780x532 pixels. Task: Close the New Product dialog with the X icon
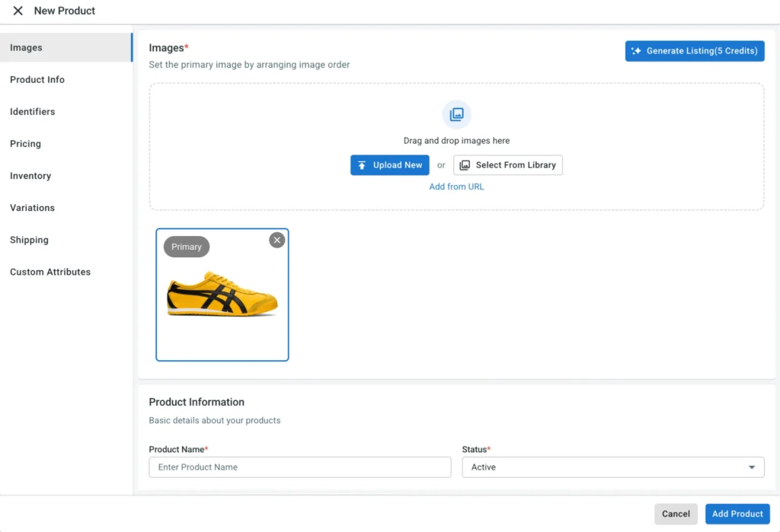(18, 11)
